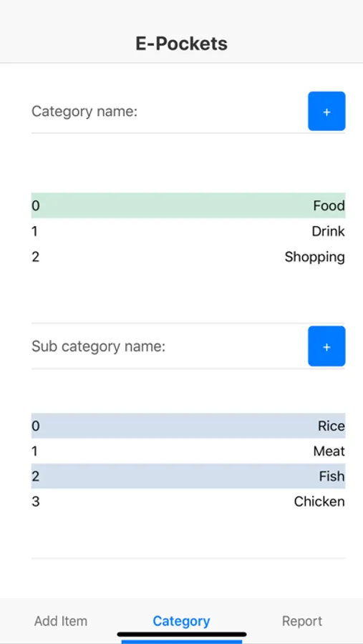This screenshot has height=644, width=363.
Task: Select the Chicken sub category row
Action: pyautogui.click(x=188, y=502)
